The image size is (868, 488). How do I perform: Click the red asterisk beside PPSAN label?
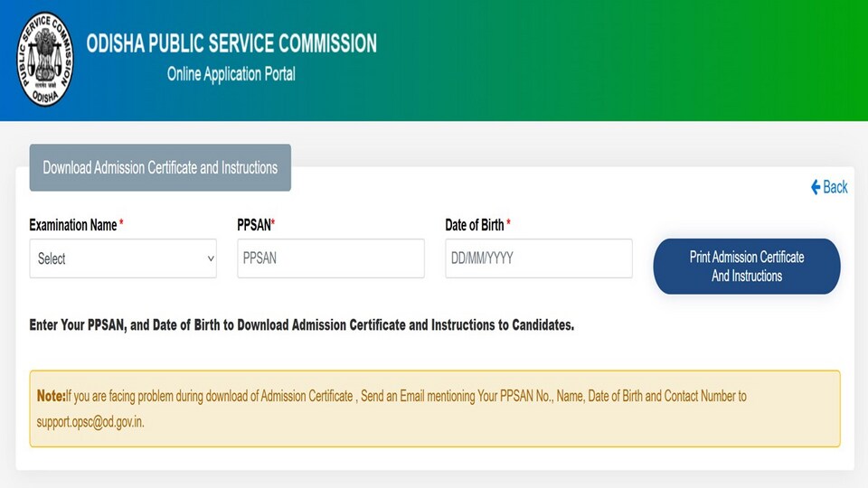273,222
